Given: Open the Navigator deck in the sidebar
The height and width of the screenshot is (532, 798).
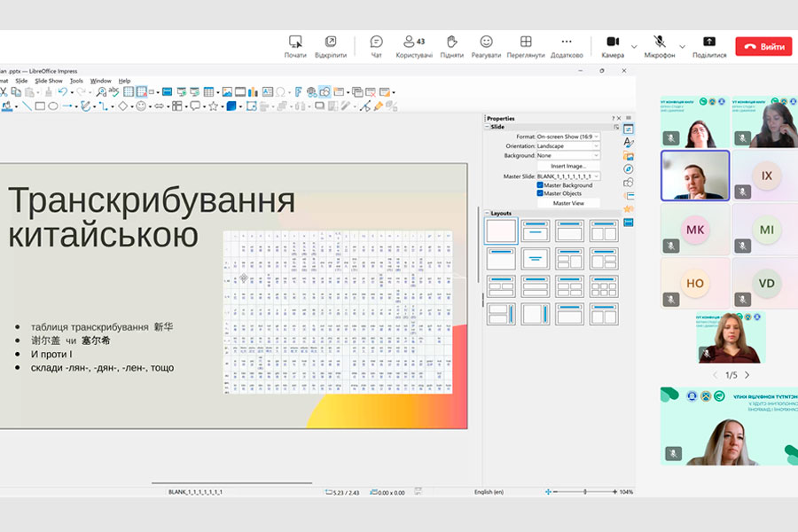Looking at the screenshot, I should (x=629, y=169).
